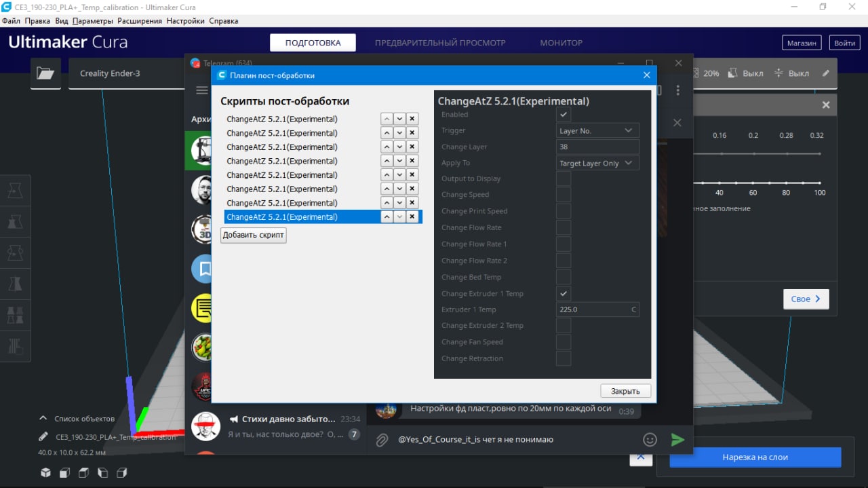
Task: Click the Нарезка на слои button
Action: (755, 457)
